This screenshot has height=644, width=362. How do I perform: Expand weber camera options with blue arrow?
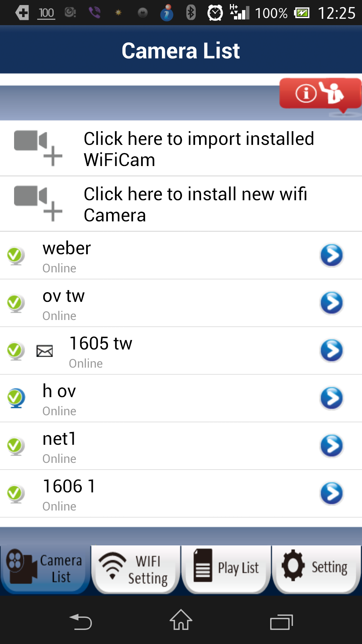click(x=331, y=256)
